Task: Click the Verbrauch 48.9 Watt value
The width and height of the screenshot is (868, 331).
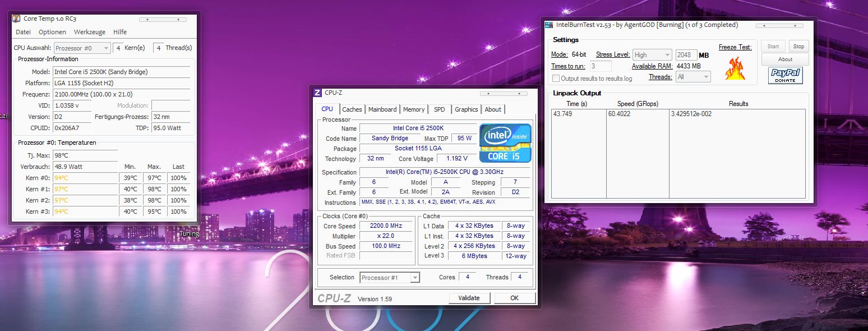Action: [85, 167]
